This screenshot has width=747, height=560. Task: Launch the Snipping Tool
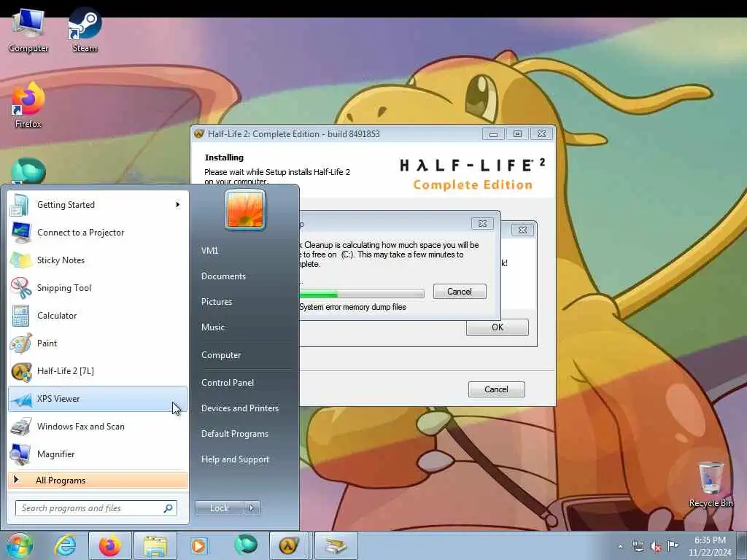(x=98, y=287)
